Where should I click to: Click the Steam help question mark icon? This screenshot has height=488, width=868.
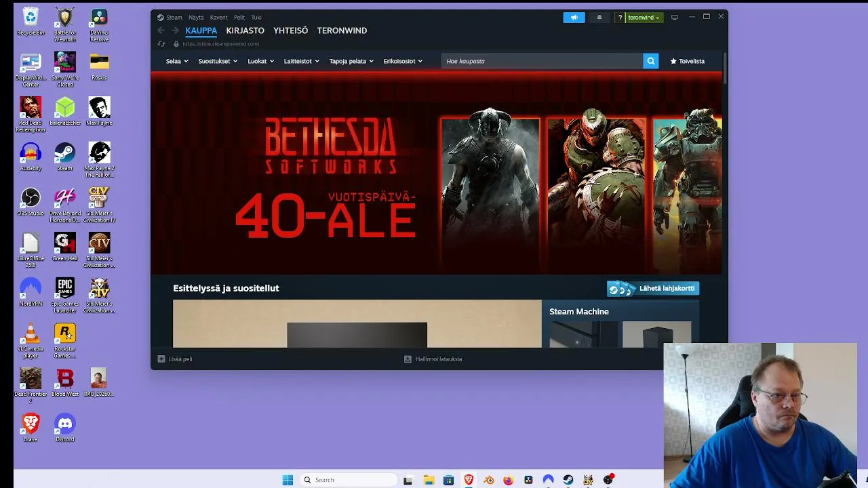pos(620,18)
